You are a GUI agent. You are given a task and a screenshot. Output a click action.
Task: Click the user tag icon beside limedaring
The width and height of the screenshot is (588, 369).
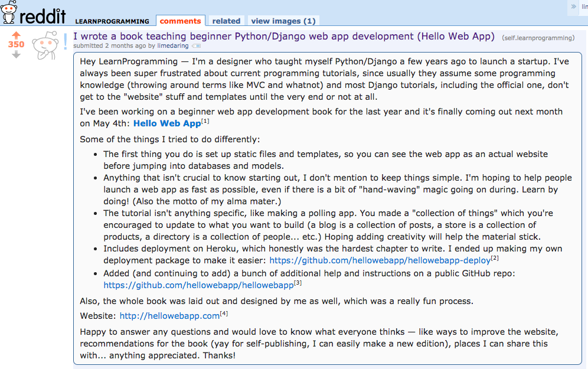[196, 46]
